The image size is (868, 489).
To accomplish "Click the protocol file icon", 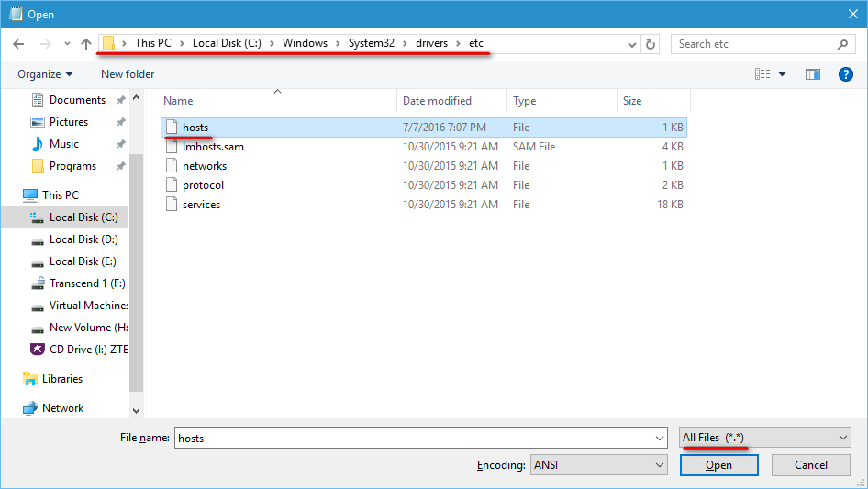I will point(172,184).
